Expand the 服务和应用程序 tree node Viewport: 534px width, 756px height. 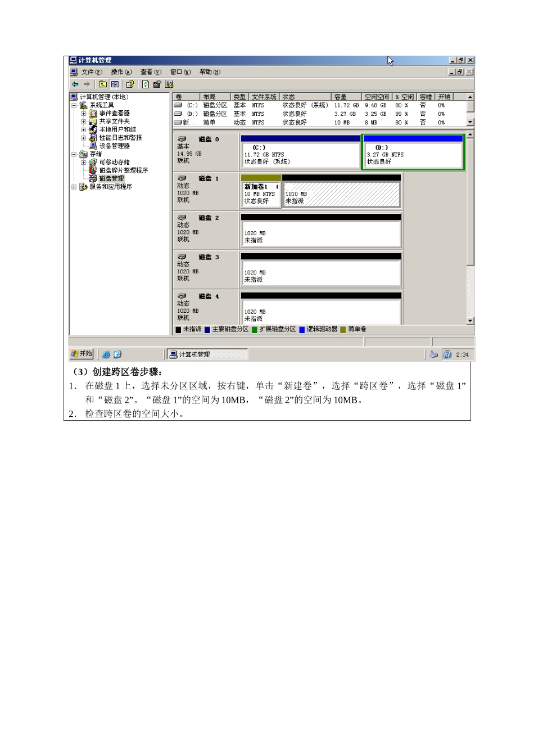click(74, 187)
